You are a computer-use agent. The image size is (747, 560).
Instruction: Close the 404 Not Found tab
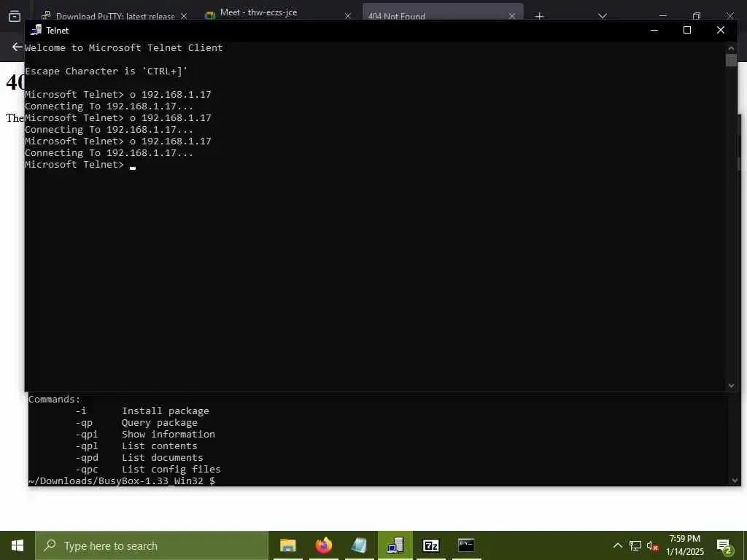512,16
